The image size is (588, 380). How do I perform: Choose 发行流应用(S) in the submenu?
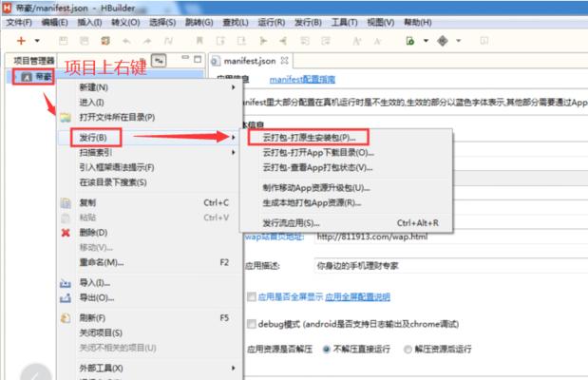[x=346, y=223]
